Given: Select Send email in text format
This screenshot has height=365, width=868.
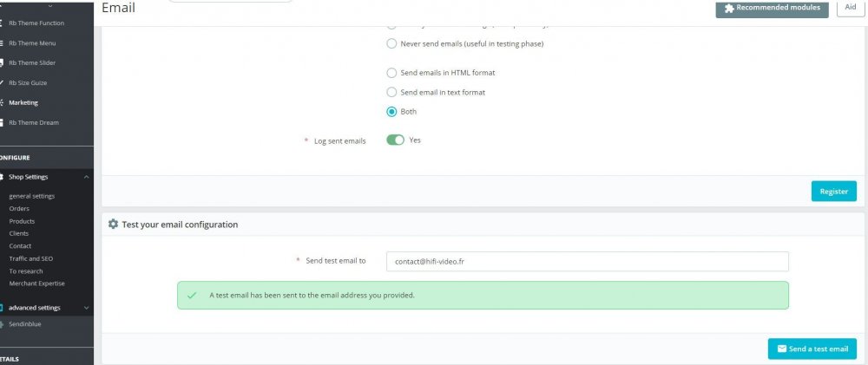Looking at the screenshot, I should click(392, 92).
